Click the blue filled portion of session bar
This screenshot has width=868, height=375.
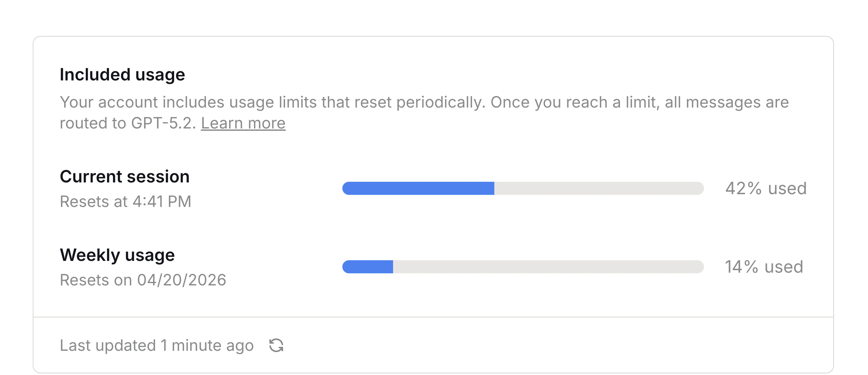coord(418,188)
